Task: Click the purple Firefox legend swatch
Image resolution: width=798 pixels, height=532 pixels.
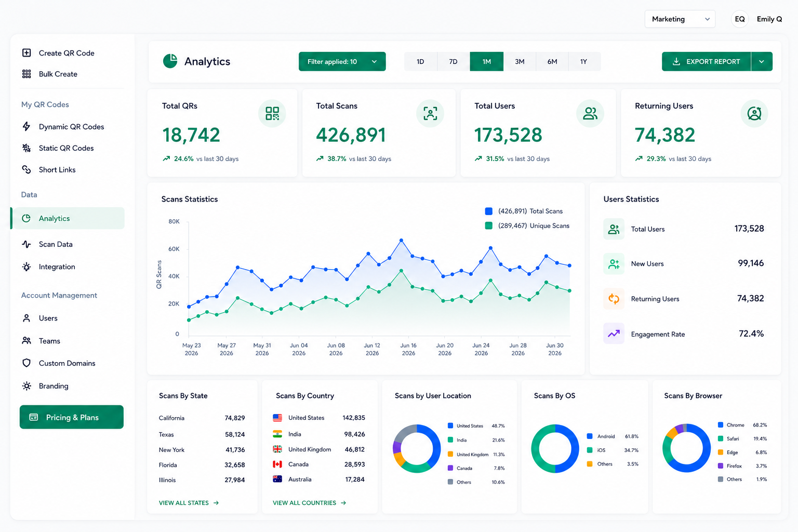Action: [721, 466]
